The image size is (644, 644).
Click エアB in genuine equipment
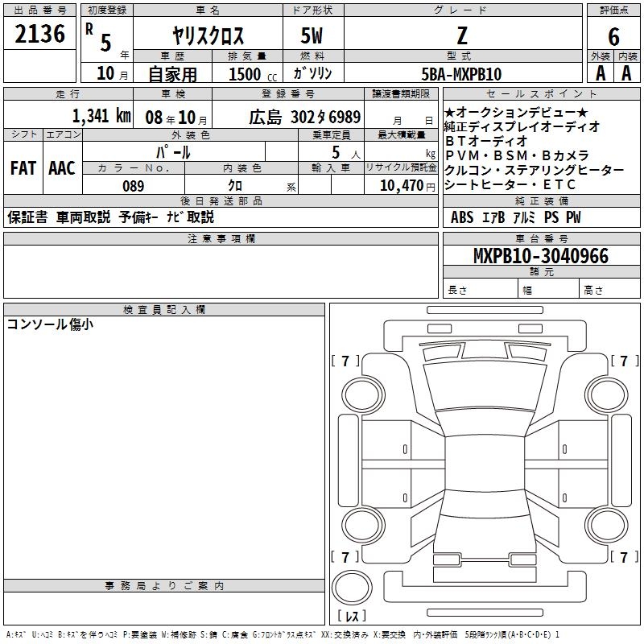point(493,217)
